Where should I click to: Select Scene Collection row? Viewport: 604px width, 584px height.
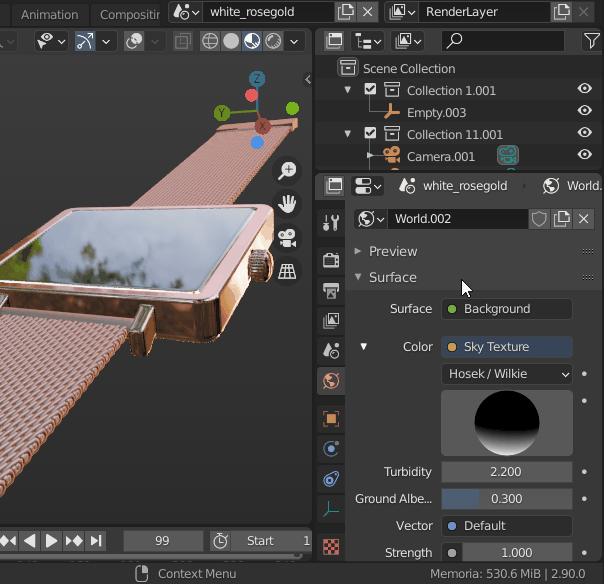point(458,68)
